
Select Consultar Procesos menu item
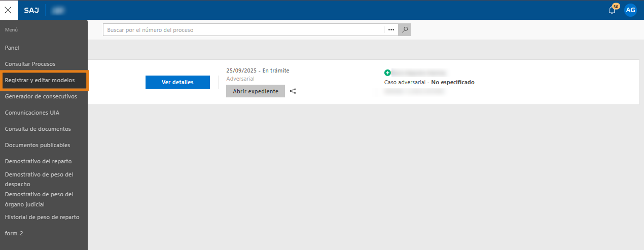click(x=30, y=64)
